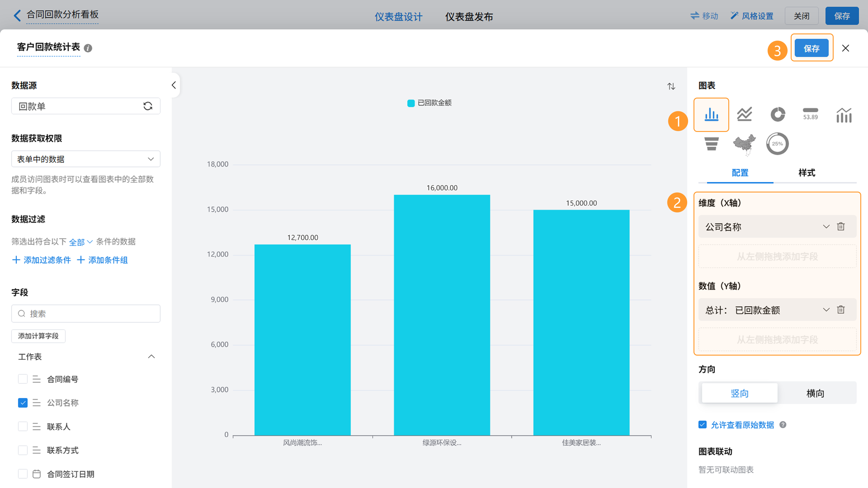Click the chart sort arrows icon
This screenshot has width=868, height=488.
671,86
